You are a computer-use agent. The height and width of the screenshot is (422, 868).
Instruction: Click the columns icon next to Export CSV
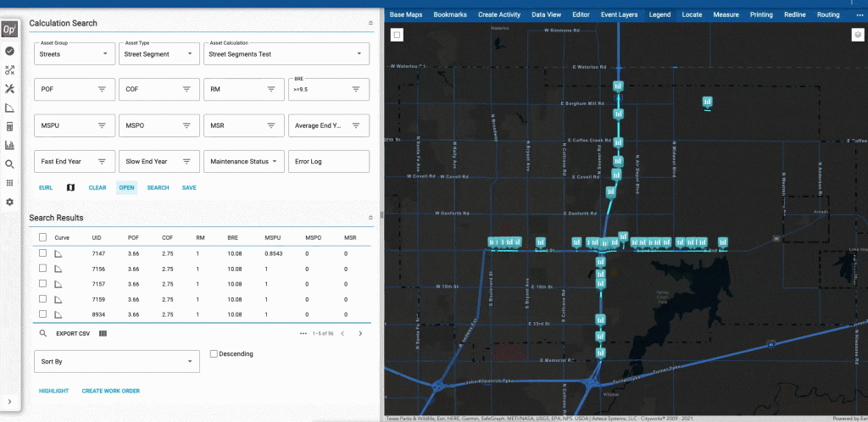point(103,333)
